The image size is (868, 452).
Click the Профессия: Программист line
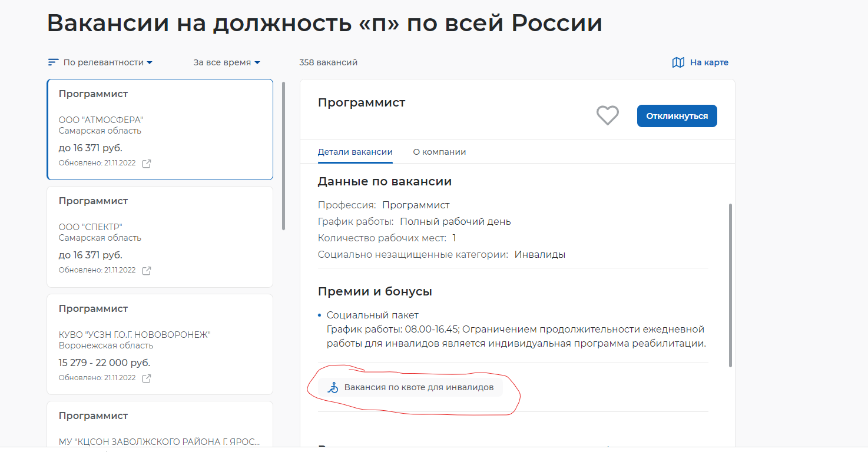point(384,205)
